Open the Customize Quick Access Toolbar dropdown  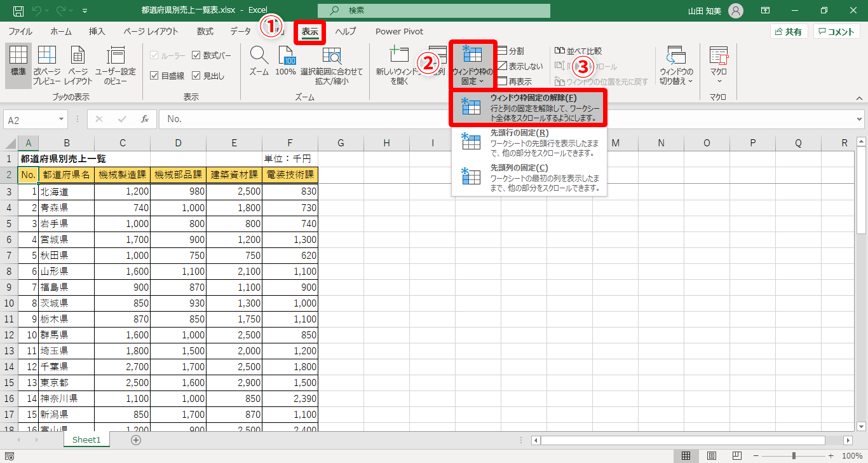coord(85,11)
